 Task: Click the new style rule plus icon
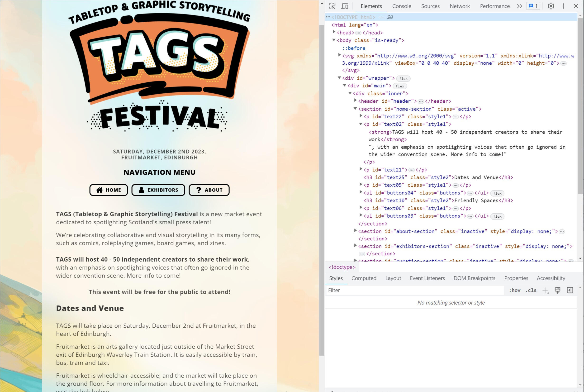pos(545,290)
